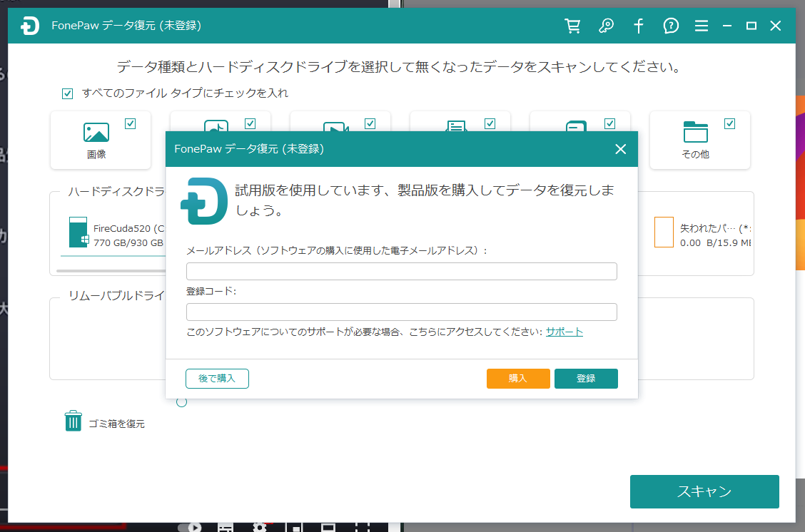Open the Facebook icon in title bar
Viewport: 805px width, 532px height.
(x=639, y=26)
